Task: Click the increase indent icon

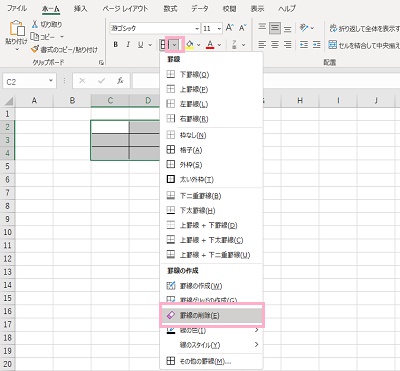Action: tap(316, 45)
